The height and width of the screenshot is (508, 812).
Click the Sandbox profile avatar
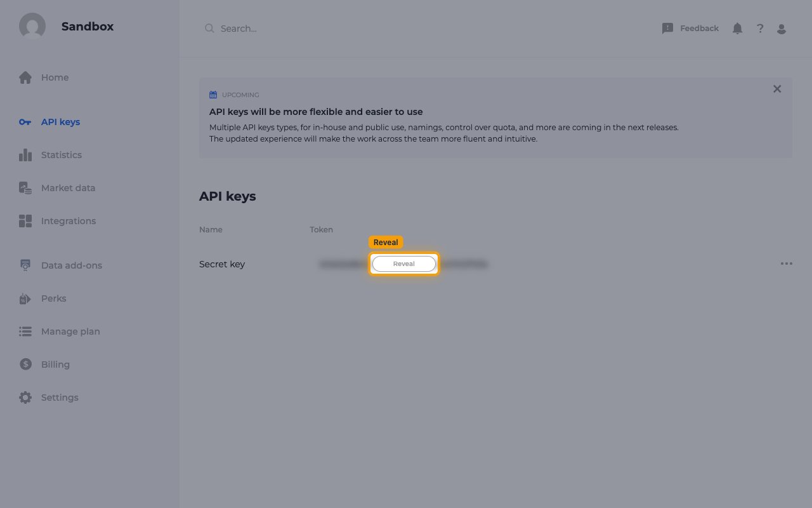point(32,27)
